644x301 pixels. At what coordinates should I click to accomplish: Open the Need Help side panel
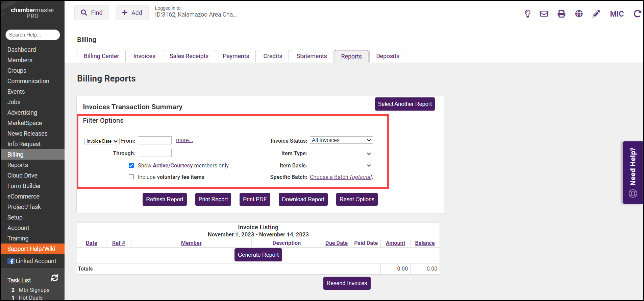[x=633, y=172]
